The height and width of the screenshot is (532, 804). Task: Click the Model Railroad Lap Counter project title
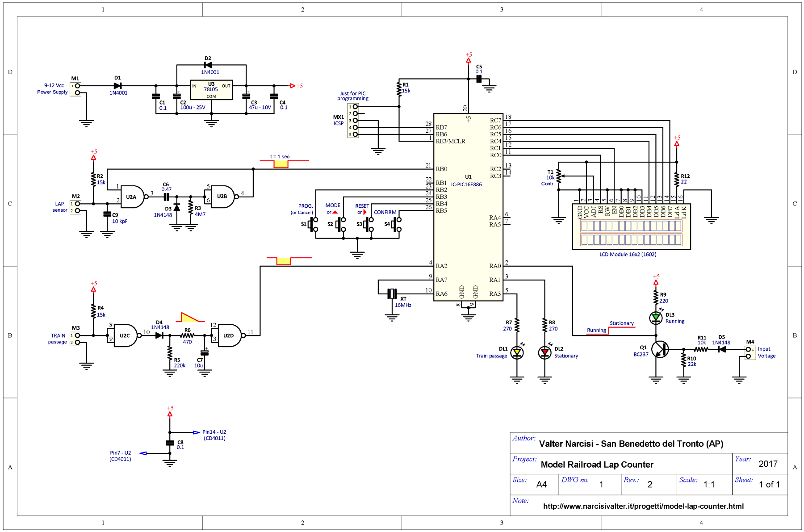[597, 465]
